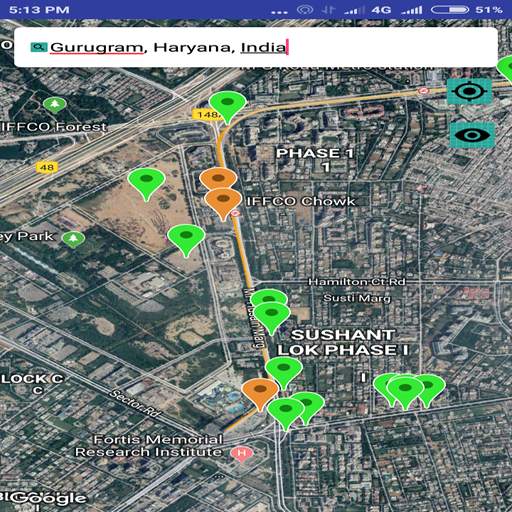This screenshot has height=512, width=512.
Task: Click highway 48 shield marker
Action: 47,167
